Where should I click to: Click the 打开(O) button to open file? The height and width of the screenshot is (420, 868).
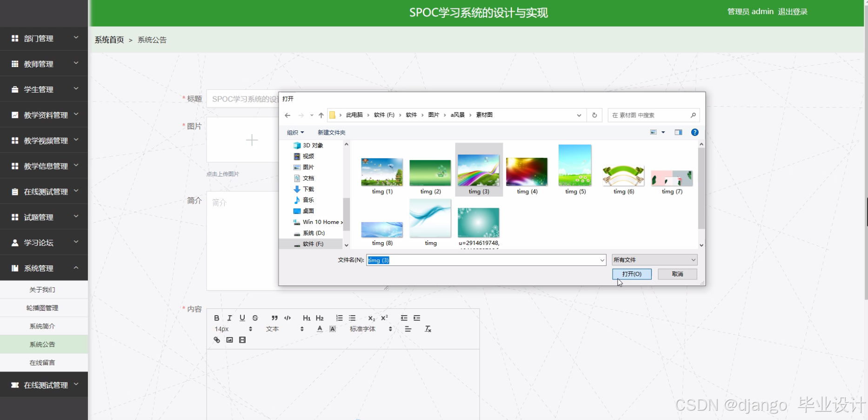tap(632, 274)
